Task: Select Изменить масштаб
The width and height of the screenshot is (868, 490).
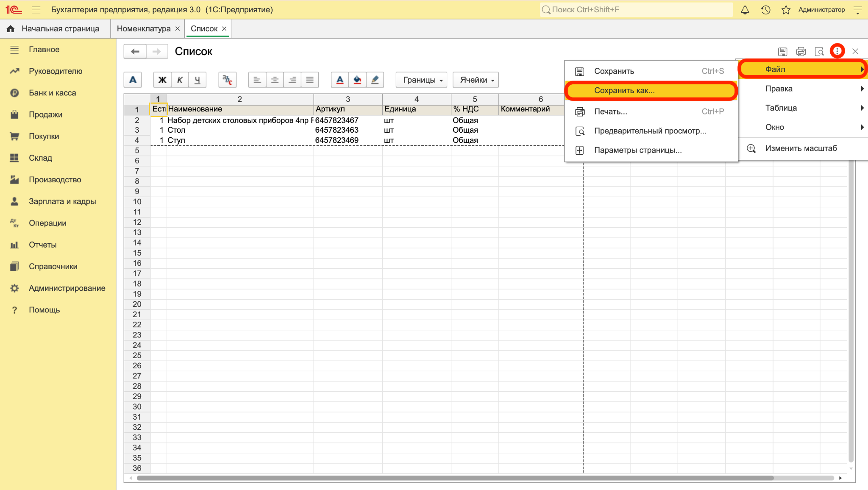Action: [803, 148]
